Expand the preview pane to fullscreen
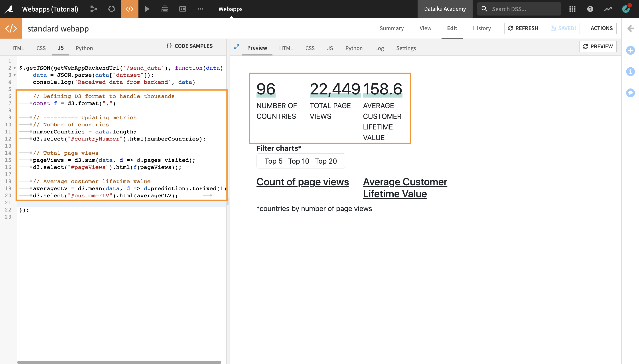This screenshot has width=639, height=364. point(237,47)
